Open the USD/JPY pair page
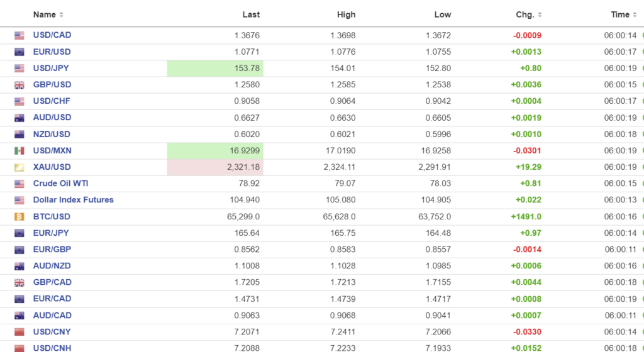The height and width of the screenshot is (352, 644). [x=52, y=69]
